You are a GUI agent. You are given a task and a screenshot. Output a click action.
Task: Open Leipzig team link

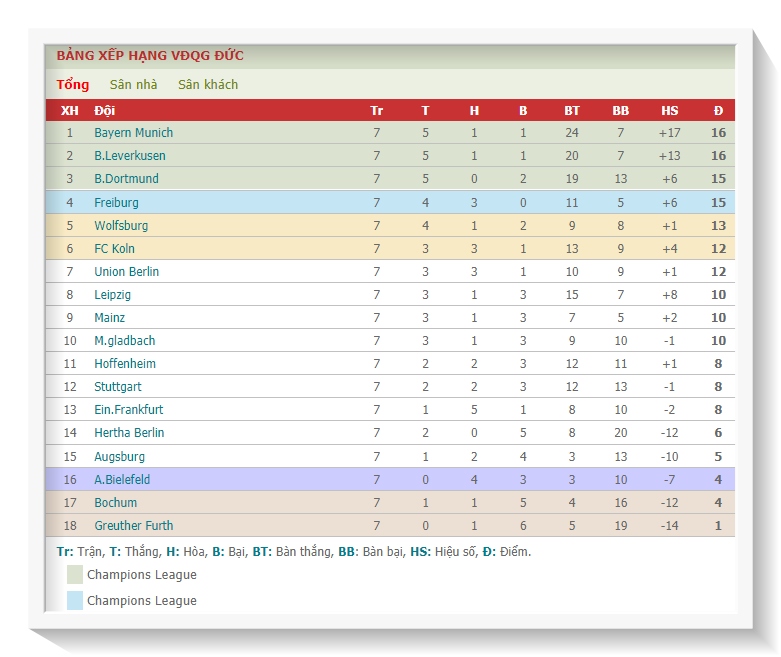point(112,295)
